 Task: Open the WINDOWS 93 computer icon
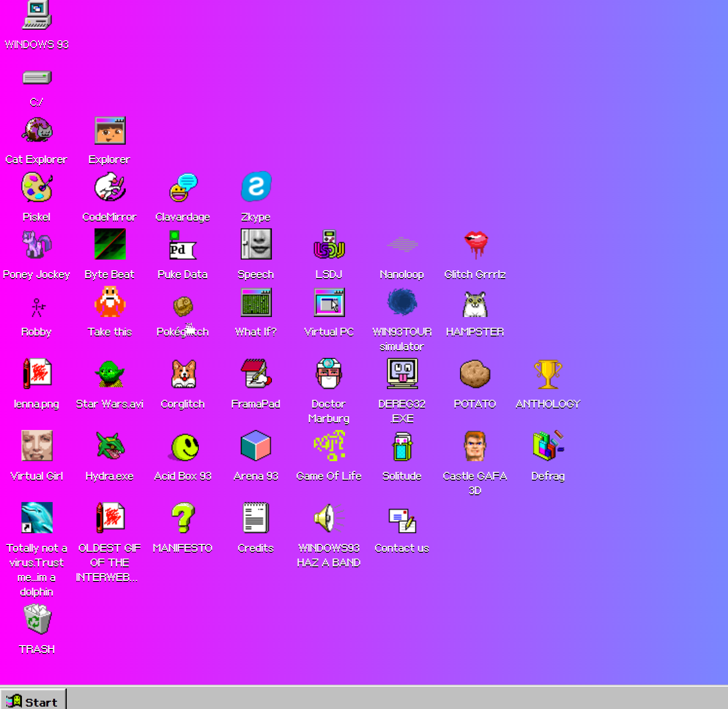coord(37,15)
